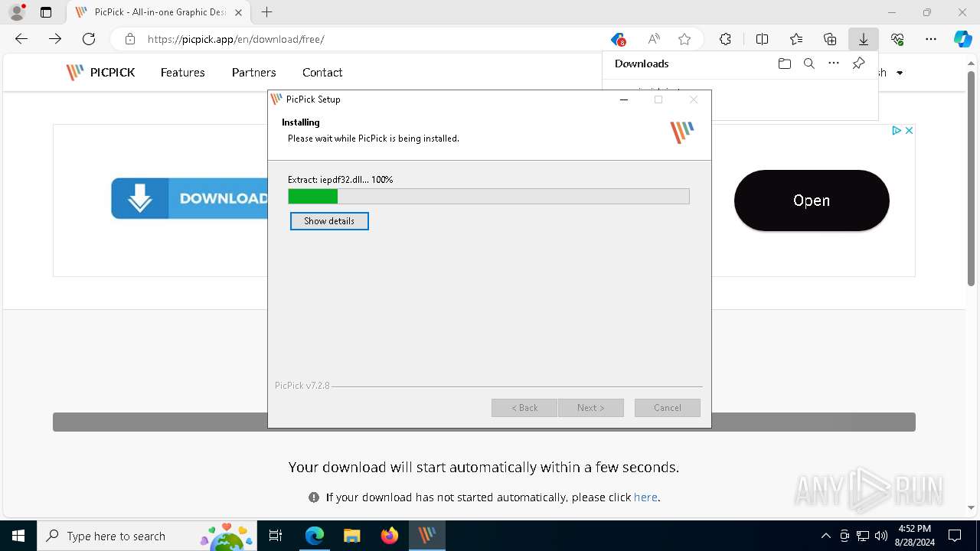The image size is (980, 551).
Task: Open a new browser tab
Action: click(266, 12)
